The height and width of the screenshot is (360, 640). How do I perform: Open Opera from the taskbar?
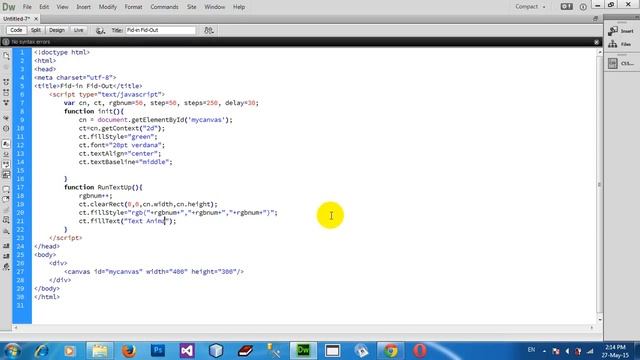click(x=420, y=351)
